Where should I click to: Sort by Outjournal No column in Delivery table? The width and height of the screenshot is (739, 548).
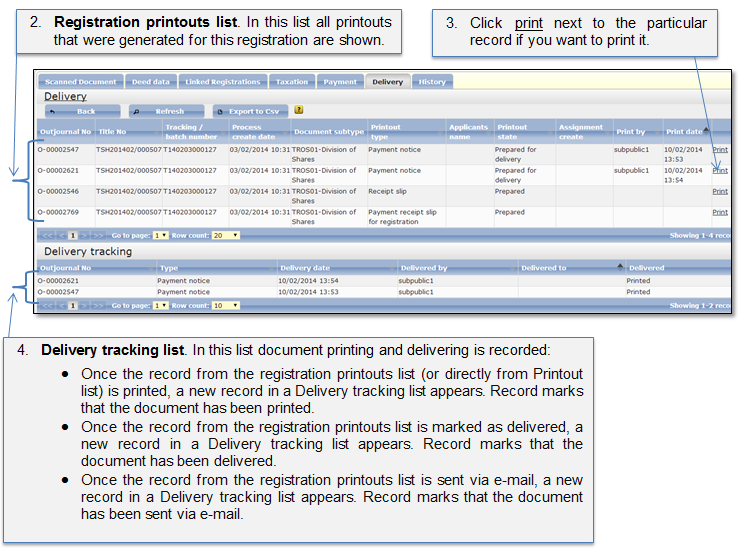point(65,131)
